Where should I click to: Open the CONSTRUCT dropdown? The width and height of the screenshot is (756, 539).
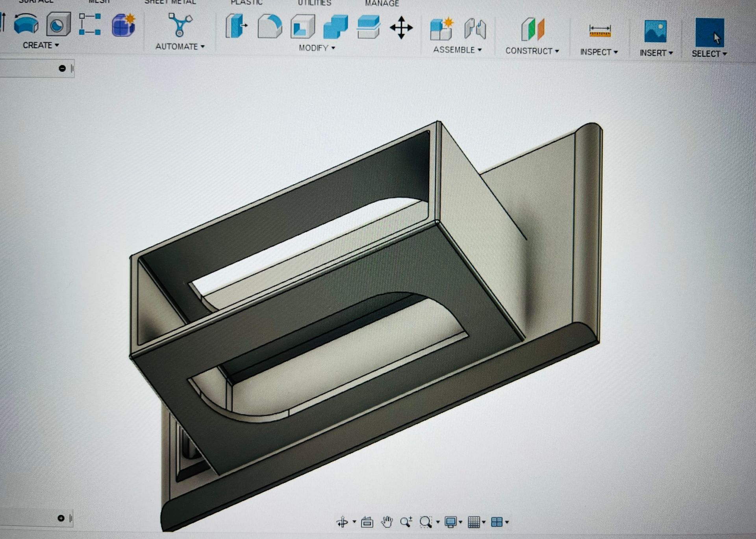click(532, 51)
